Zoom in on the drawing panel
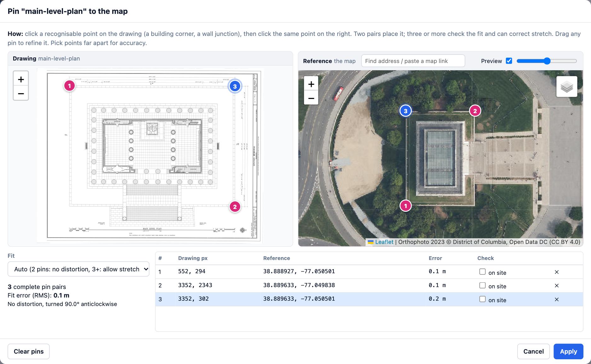 click(x=21, y=79)
